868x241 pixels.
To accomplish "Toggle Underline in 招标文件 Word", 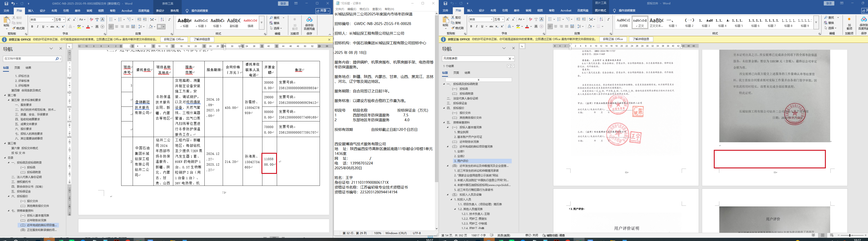I will (x=43, y=27).
